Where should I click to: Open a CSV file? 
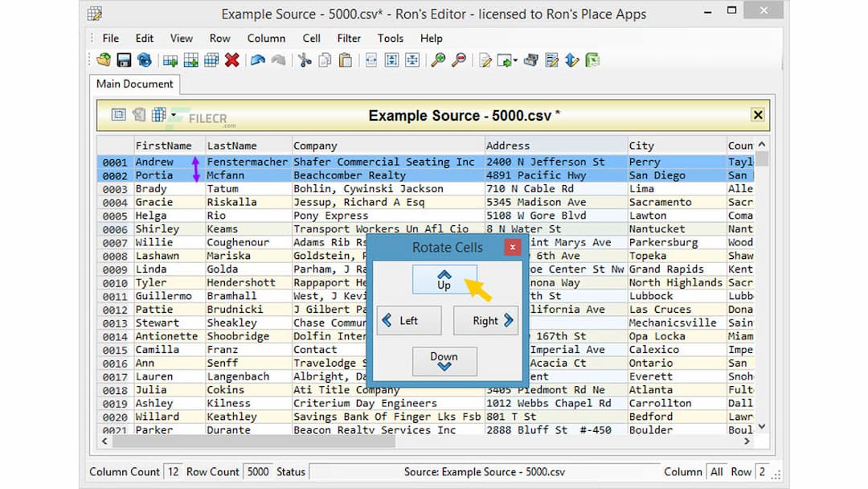point(103,60)
